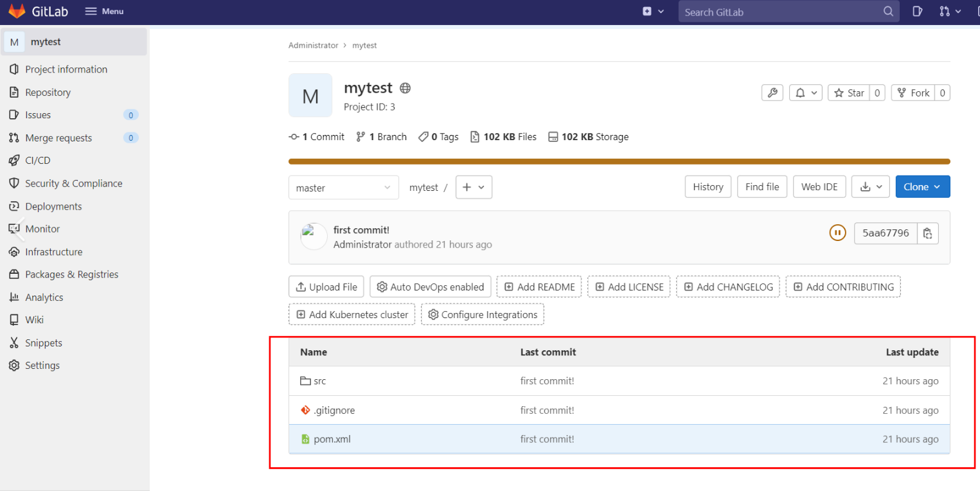
Task: Click the M project avatar
Action: coord(310,95)
